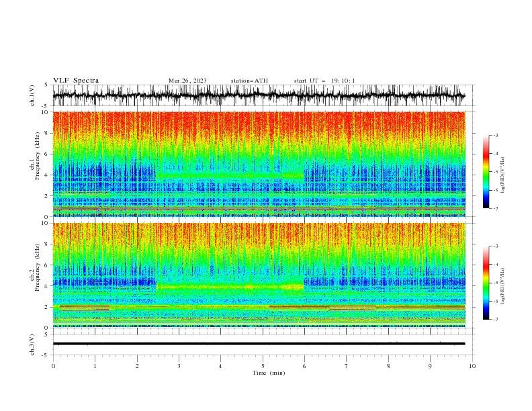Click the time axis tick label '10'
The width and height of the screenshot is (532, 411).
472,366
